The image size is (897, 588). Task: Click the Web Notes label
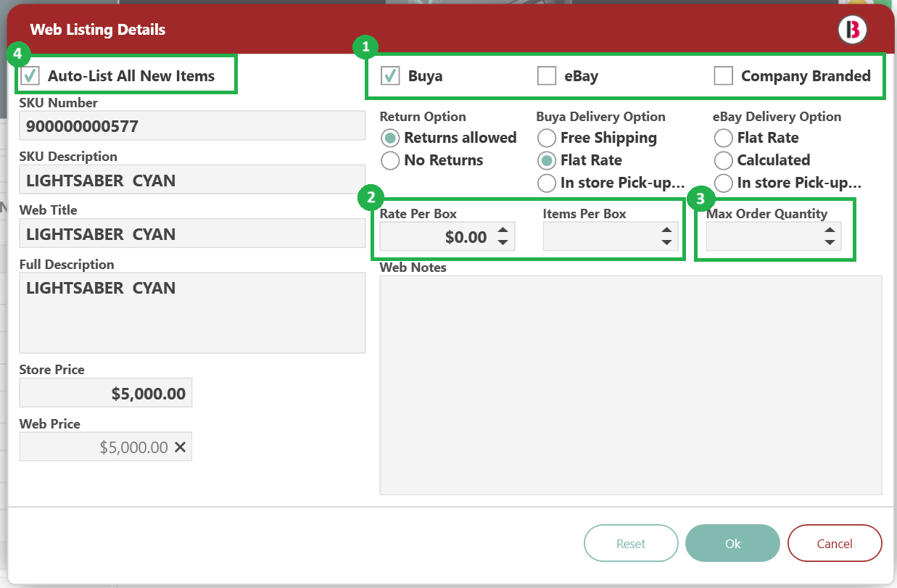click(x=413, y=268)
